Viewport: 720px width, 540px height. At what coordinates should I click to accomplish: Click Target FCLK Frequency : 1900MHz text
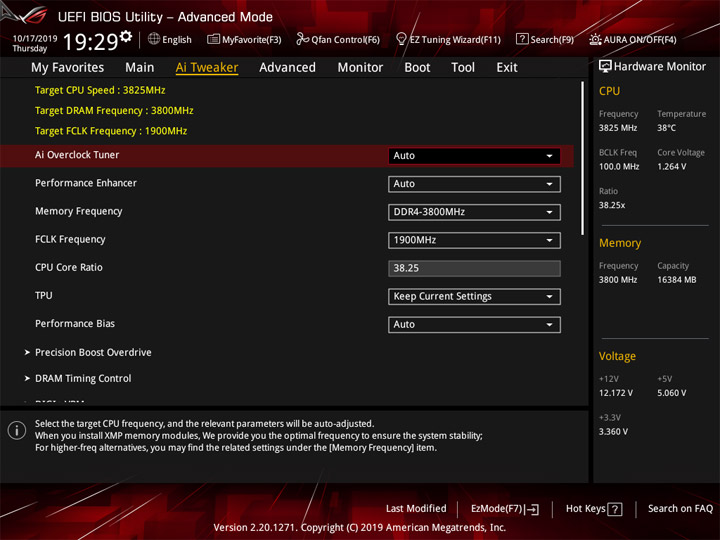coord(111,131)
